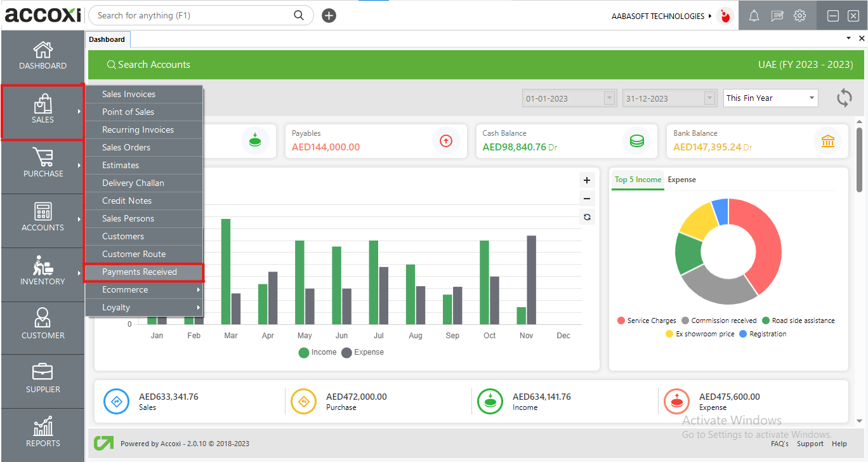Open the Dashboard home icon in sidebar
Viewport: 868px width, 462px height.
coord(43,56)
